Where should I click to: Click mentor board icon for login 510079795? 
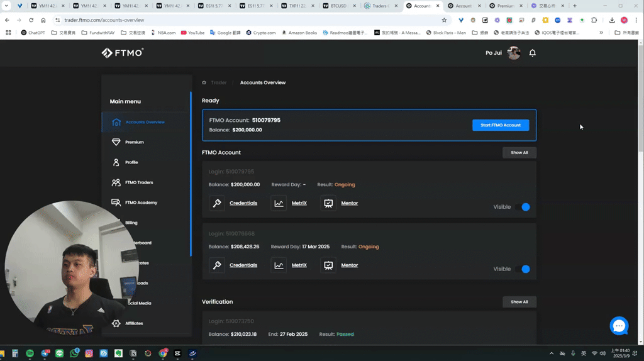click(328, 203)
